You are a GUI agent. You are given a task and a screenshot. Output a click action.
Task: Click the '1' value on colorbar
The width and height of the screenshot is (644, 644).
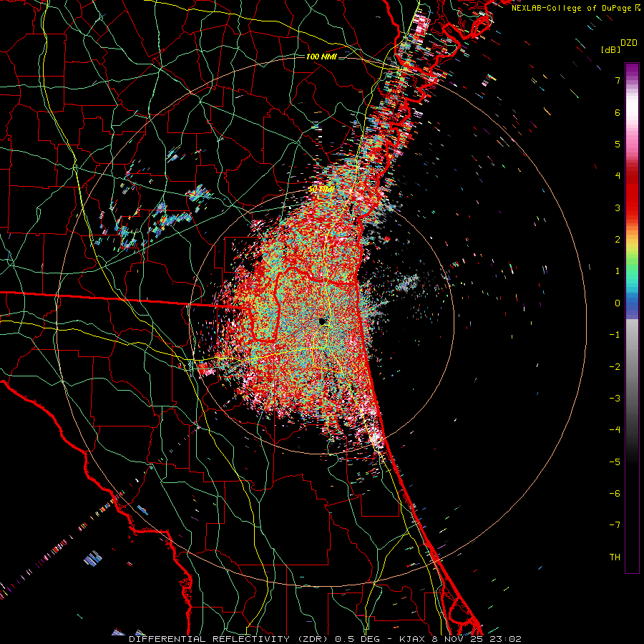tap(618, 271)
